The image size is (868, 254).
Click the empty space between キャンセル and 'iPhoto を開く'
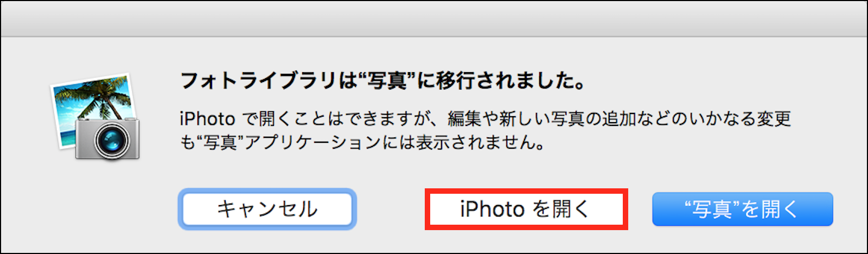click(x=391, y=209)
